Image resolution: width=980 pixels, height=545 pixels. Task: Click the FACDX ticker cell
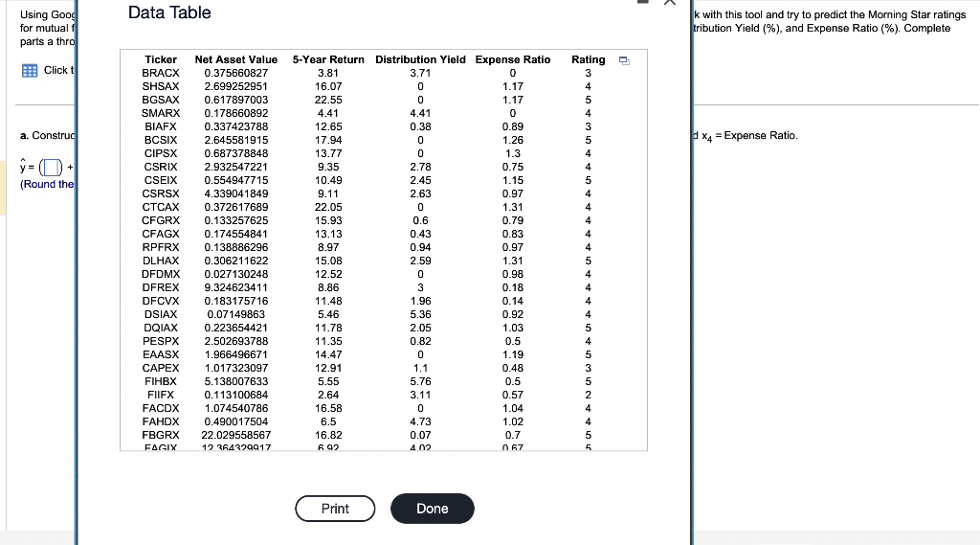coord(161,409)
